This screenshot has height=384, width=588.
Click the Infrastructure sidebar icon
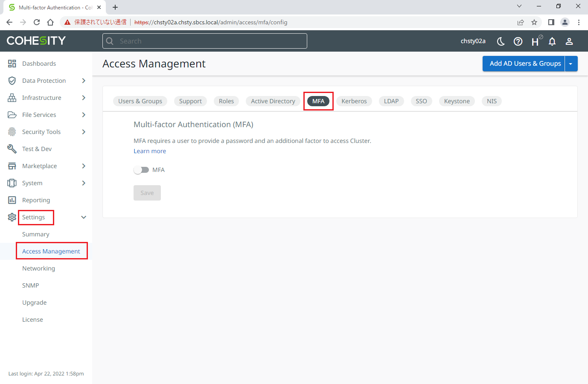pyautogui.click(x=12, y=98)
